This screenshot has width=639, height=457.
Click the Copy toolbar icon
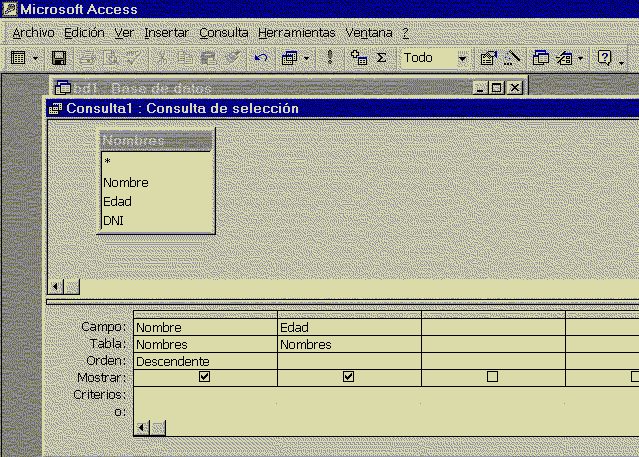[185, 58]
